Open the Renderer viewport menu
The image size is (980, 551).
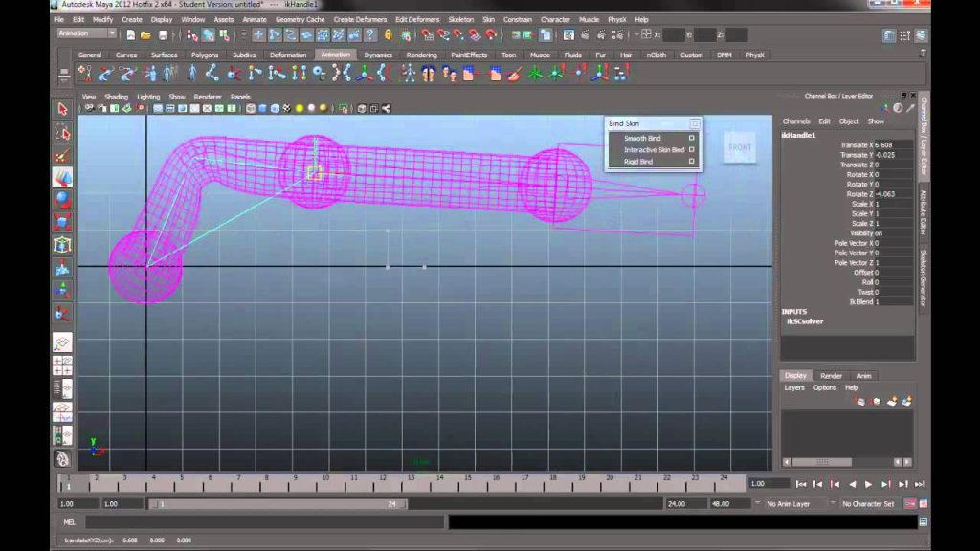(x=208, y=97)
